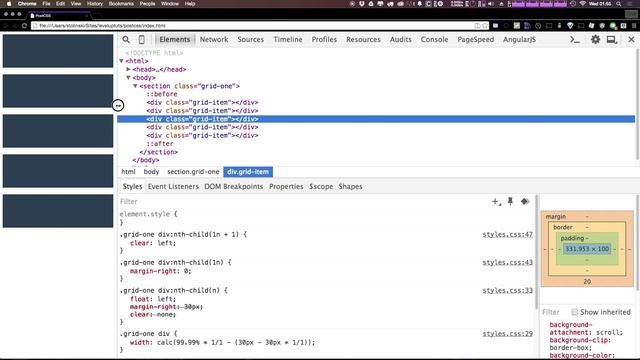Show the console drawer icon
The width and height of the screenshot is (640, 360).
pos(575,40)
